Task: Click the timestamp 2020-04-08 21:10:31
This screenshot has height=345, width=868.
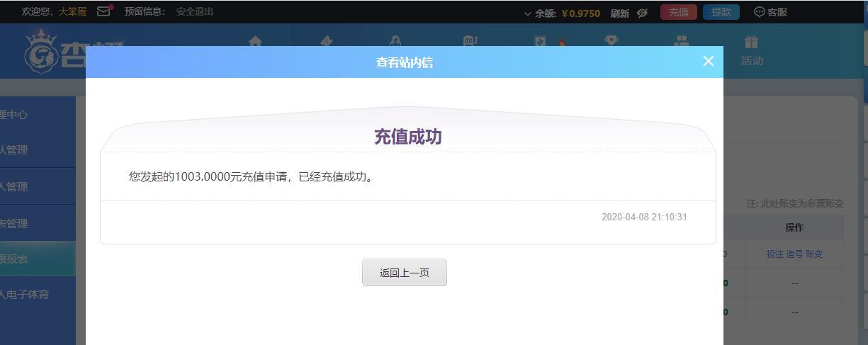Action: point(644,217)
